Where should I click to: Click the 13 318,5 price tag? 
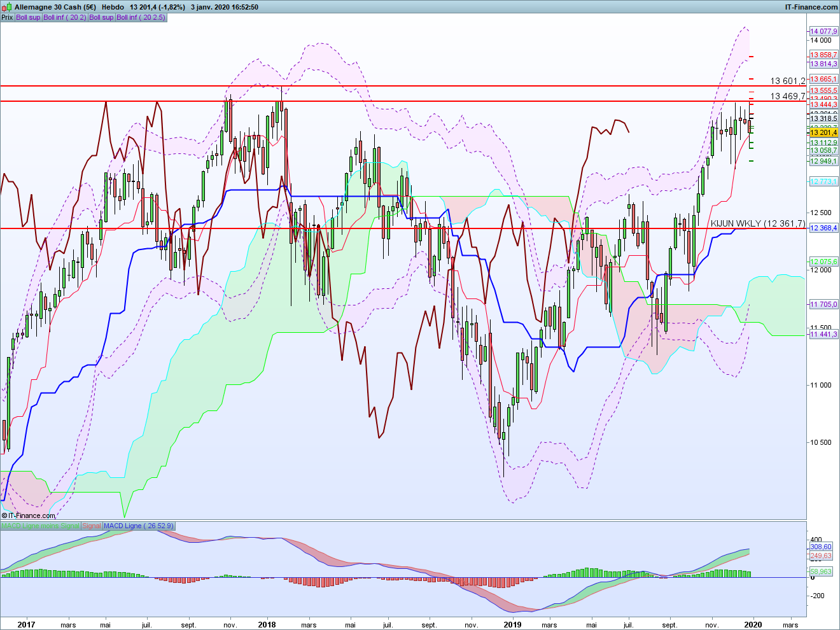pos(823,118)
